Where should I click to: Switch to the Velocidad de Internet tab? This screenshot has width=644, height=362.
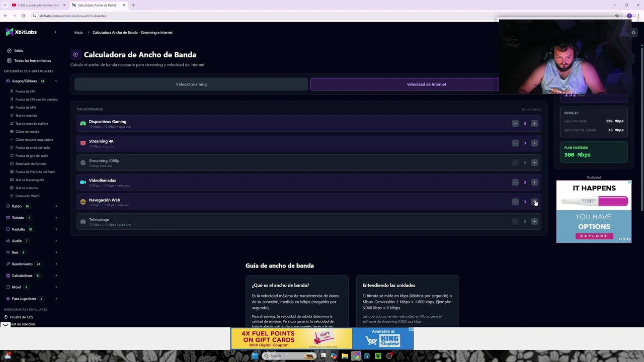click(x=405, y=84)
